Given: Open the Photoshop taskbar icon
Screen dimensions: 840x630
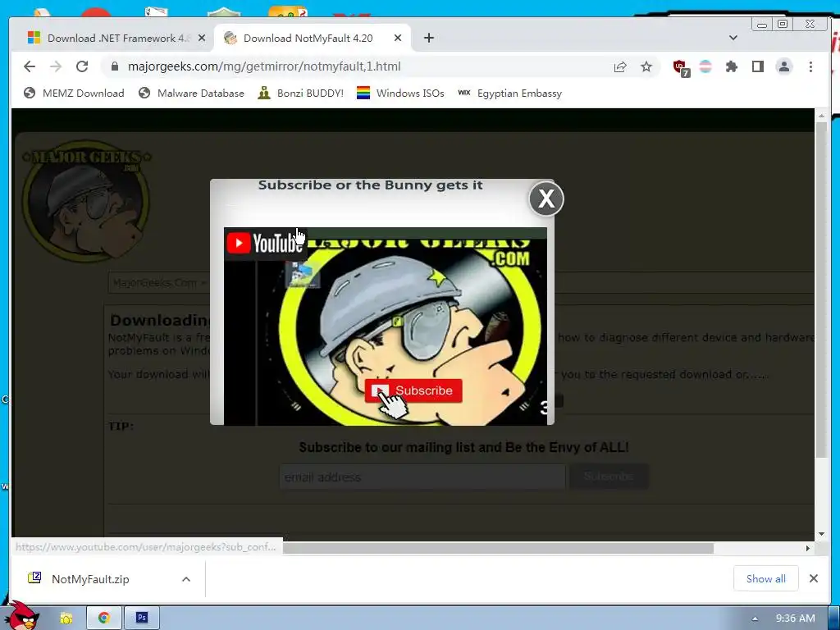Looking at the screenshot, I should coord(141,618).
